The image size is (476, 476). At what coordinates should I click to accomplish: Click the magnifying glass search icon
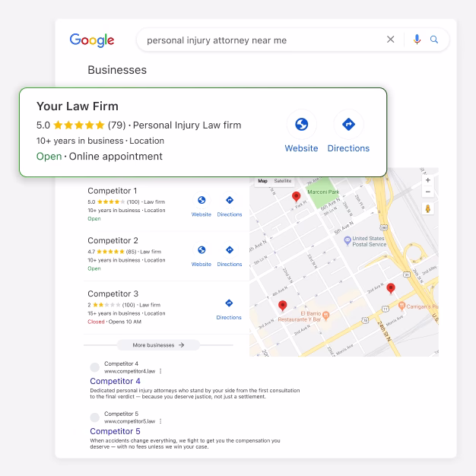434,40
